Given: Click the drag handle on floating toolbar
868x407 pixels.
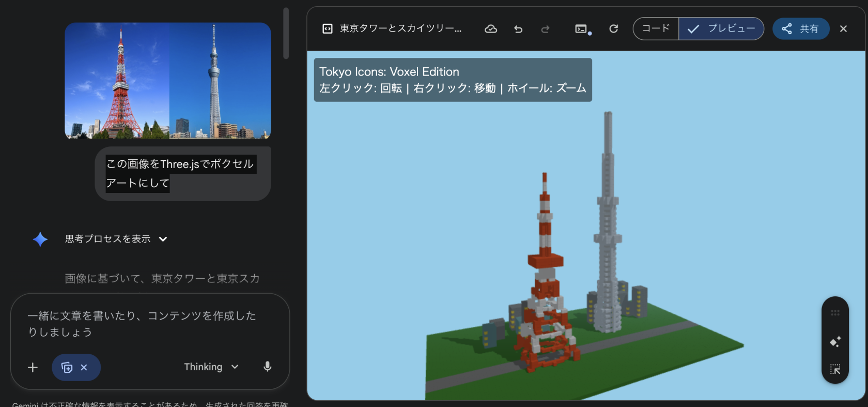Looking at the screenshot, I should click(835, 313).
